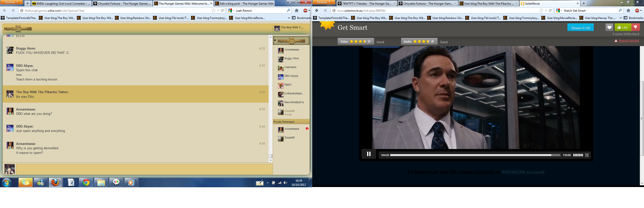
Task: Open the Report bad link link
Action: pyautogui.click(x=629, y=41)
